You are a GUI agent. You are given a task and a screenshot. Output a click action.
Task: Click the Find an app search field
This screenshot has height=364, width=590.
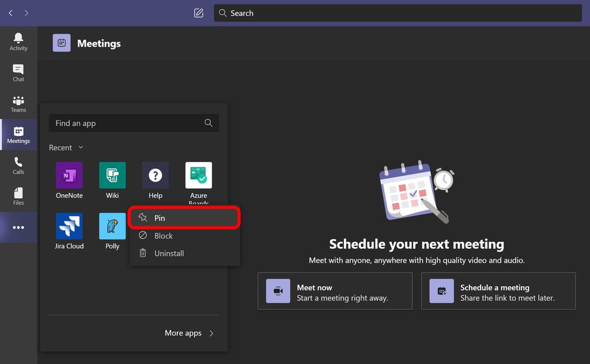click(134, 123)
